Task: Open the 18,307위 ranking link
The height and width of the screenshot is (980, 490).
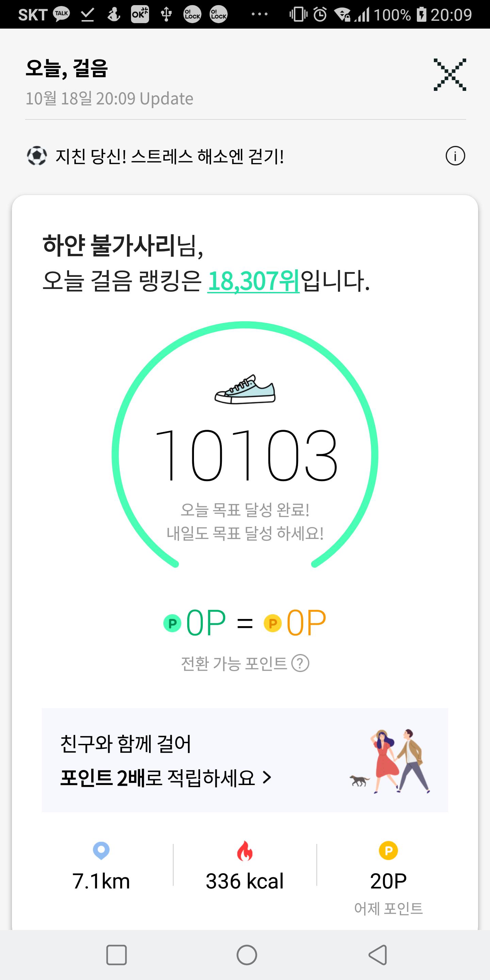Action: pos(254,281)
